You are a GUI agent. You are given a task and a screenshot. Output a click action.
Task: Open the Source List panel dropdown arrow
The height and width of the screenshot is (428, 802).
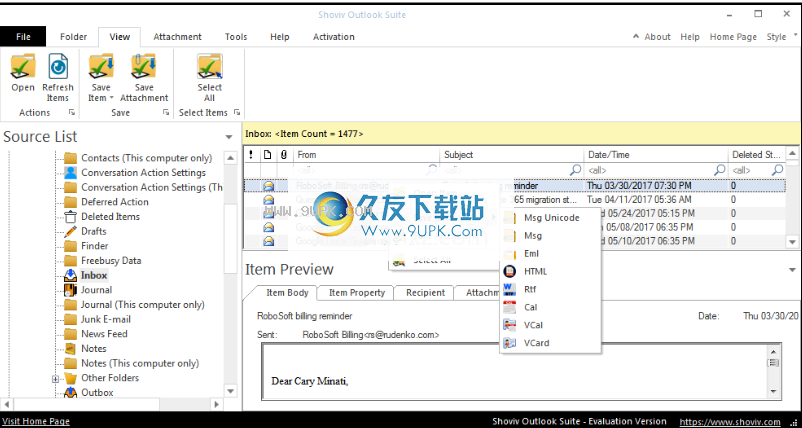click(x=229, y=137)
